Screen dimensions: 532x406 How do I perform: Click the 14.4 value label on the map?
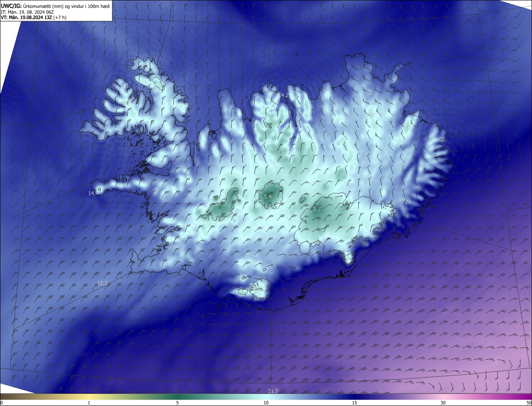pos(94,193)
